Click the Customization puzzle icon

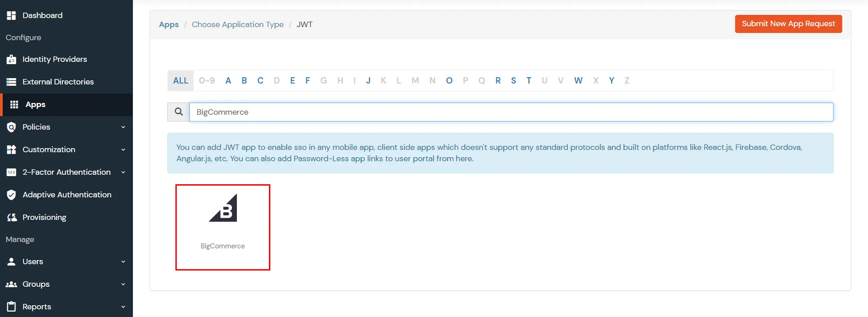(x=11, y=149)
